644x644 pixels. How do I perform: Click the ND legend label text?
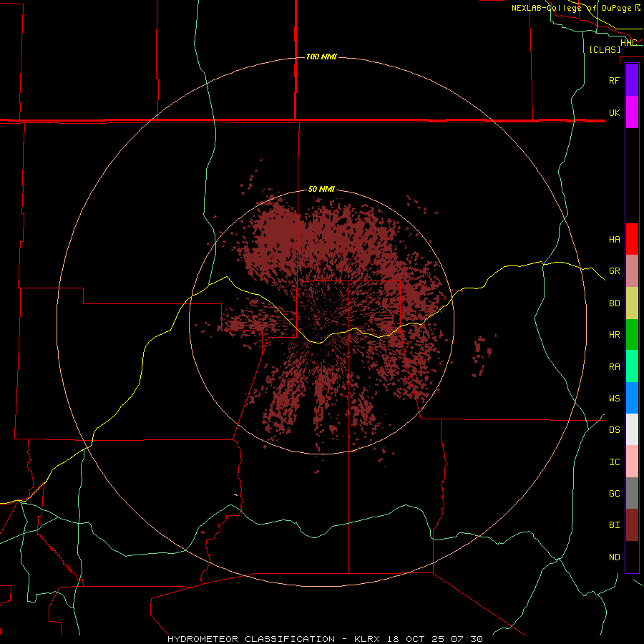614,557
